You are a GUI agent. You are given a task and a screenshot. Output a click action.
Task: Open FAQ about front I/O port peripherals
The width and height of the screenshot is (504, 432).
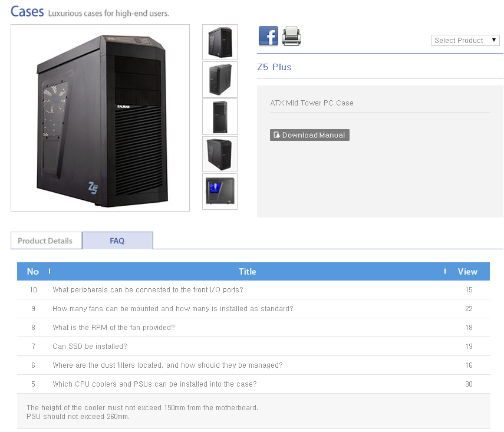tap(148, 290)
